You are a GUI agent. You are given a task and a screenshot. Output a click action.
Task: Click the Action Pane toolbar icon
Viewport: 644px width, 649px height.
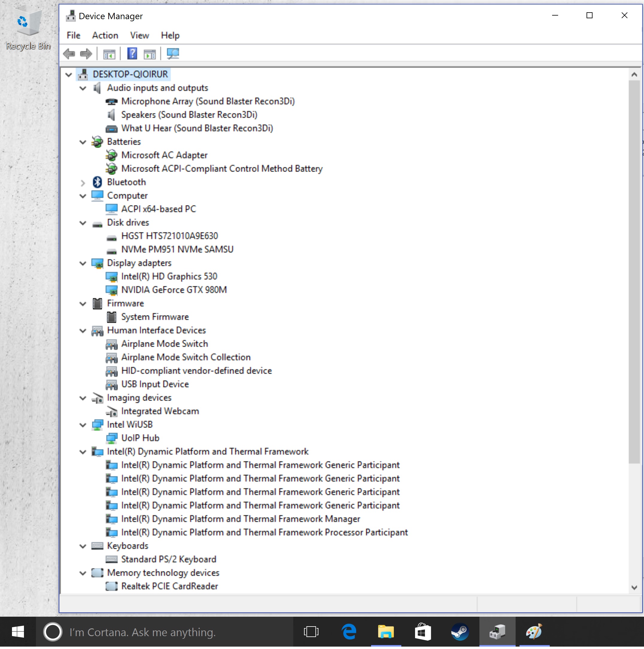point(149,54)
